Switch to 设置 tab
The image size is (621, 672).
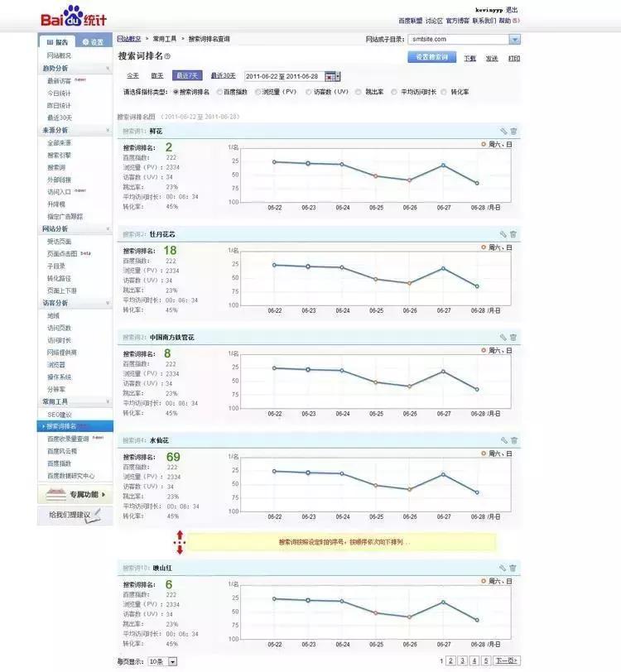(x=93, y=42)
